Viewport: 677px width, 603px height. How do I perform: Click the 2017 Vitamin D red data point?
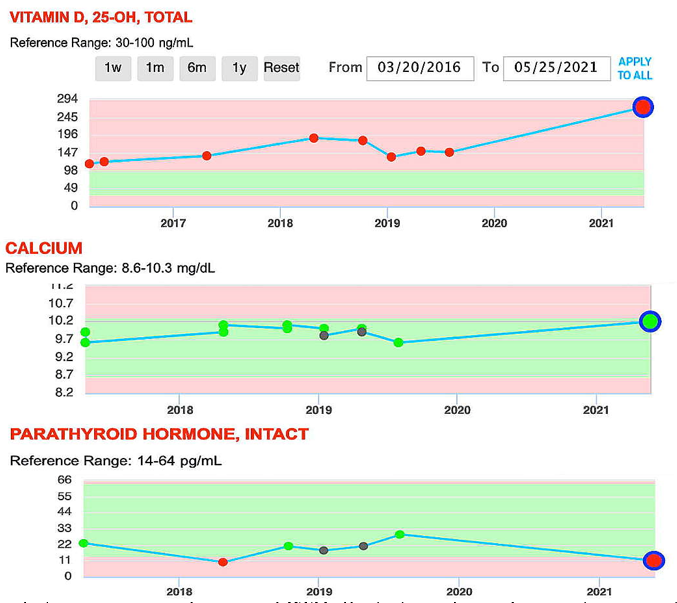[x=207, y=156]
